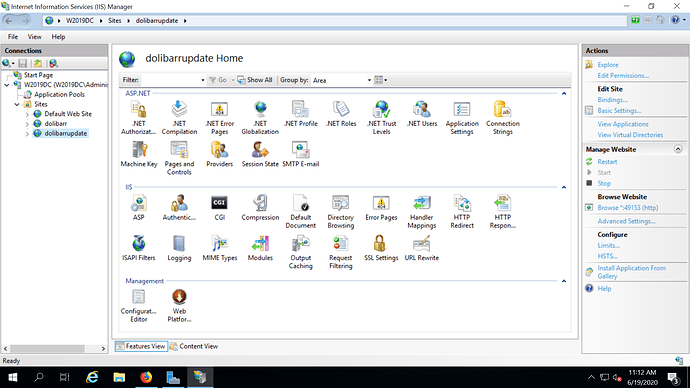
Task: Open the CGI feature icon
Action: click(x=219, y=208)
